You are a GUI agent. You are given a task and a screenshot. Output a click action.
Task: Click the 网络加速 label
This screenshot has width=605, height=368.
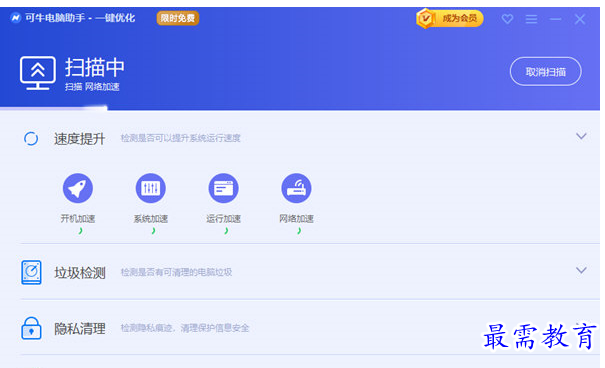(296, 219)
